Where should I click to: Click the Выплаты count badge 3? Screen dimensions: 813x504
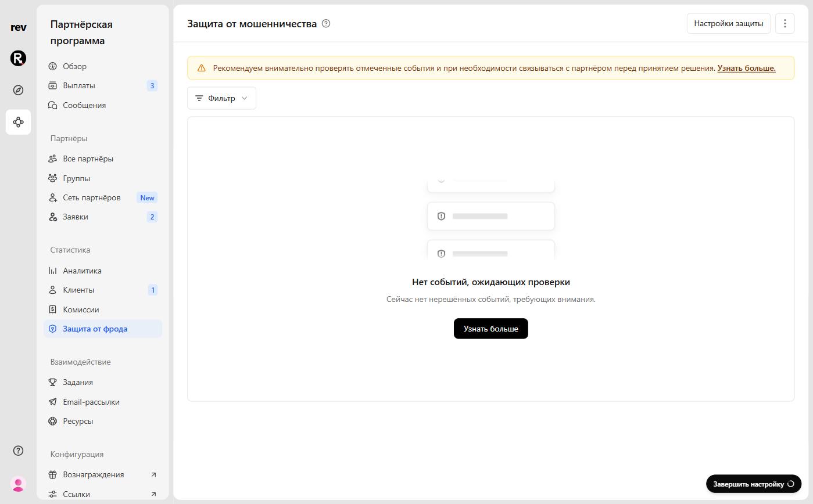pos(152,85)
